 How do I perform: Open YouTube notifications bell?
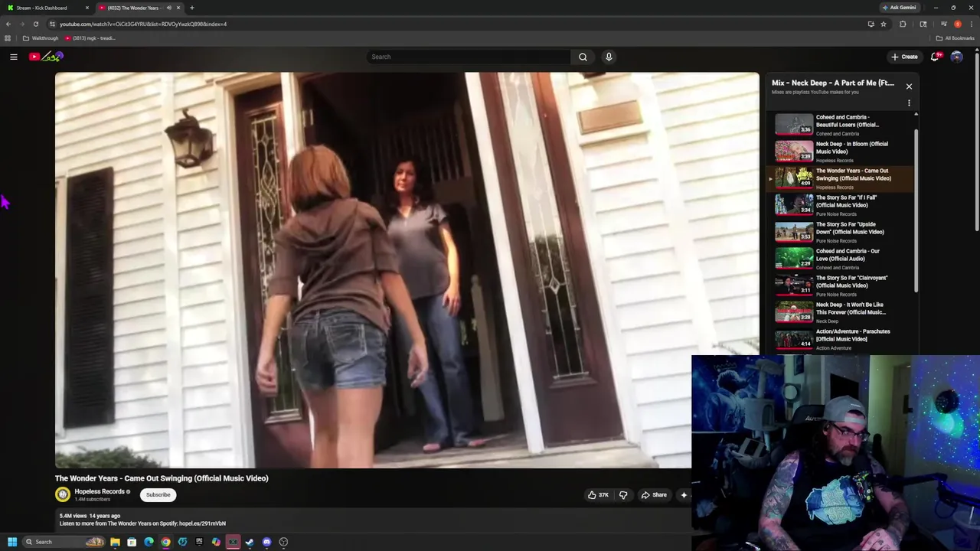tap(936, 57)
